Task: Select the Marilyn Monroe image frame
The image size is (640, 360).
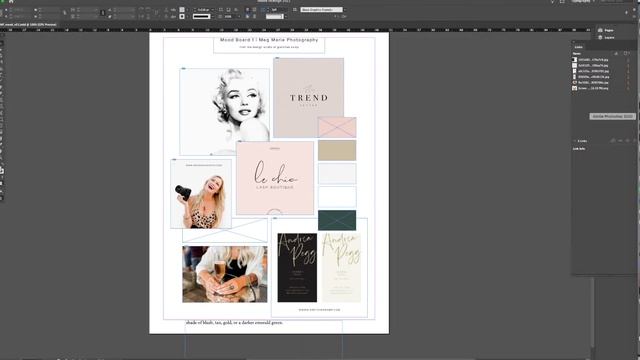Action: (224, 111)
